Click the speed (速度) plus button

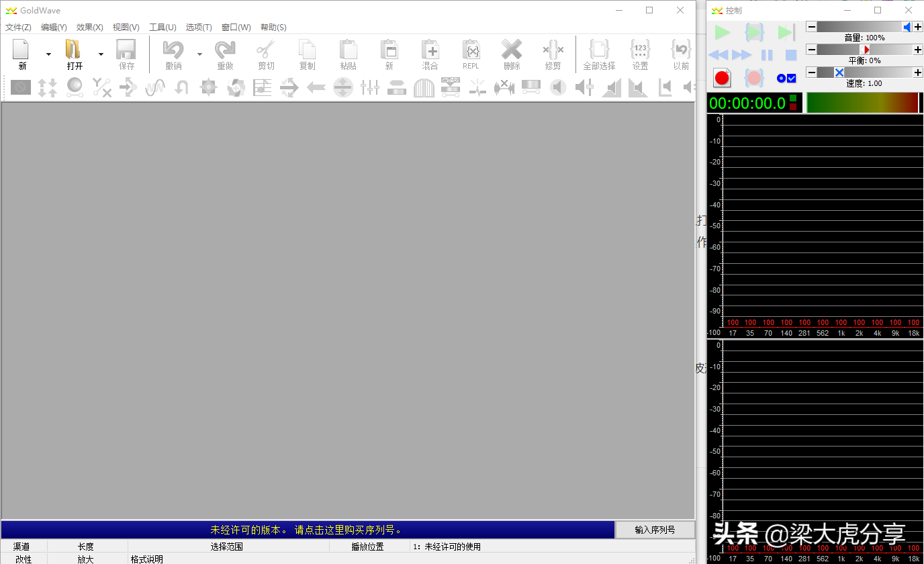(x=918, y=73)
